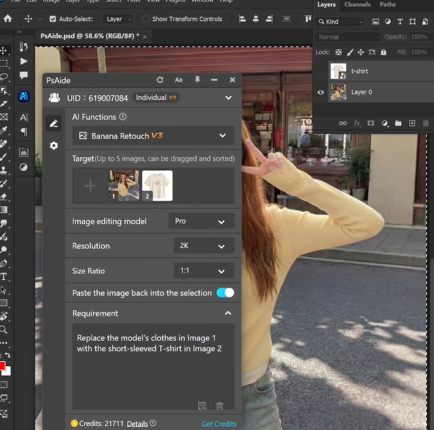
Task: Open the Resolution 2K dropdown
Action: (204, 246)
